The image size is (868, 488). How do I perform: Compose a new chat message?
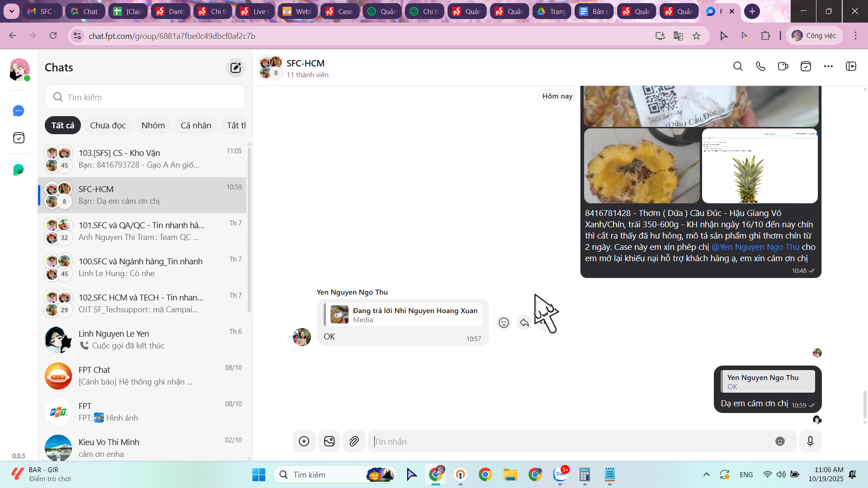pyautogui.click(x=236, y=68)
